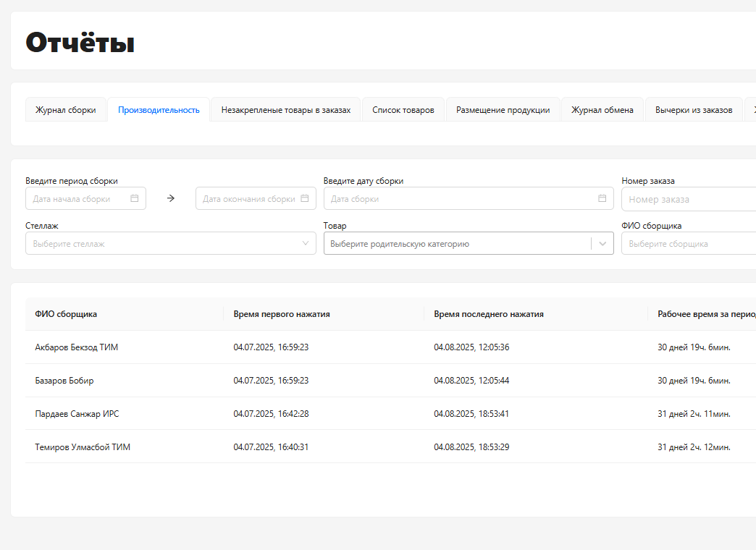The height and width of the screenshot is (550, 756).
Task: Click calendar icon in assembly date field
Action: [602, 198]
